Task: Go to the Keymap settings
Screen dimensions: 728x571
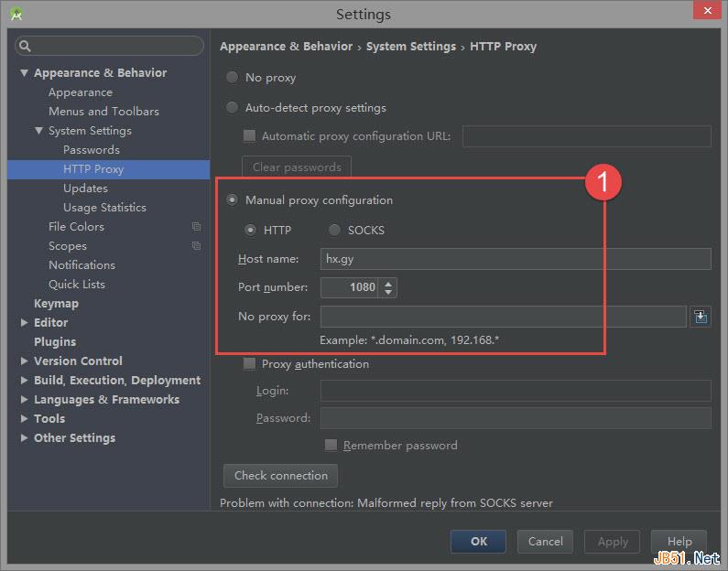Action: 56,304
